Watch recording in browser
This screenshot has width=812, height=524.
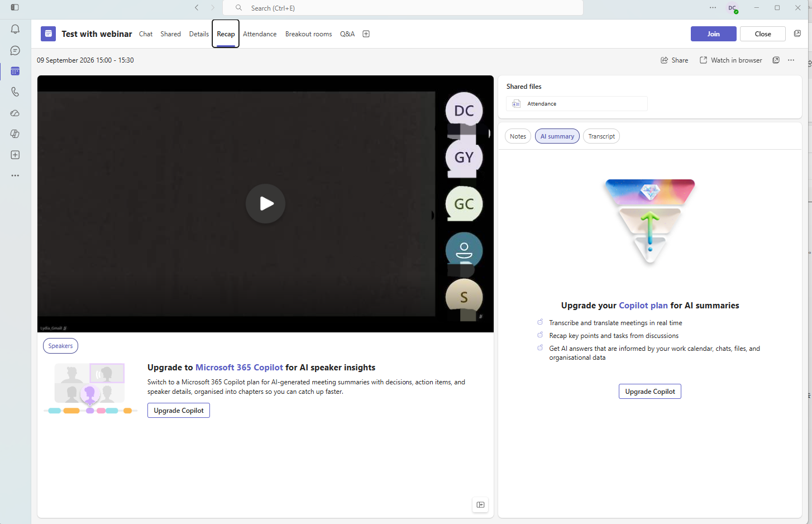(x=731, y=60)
